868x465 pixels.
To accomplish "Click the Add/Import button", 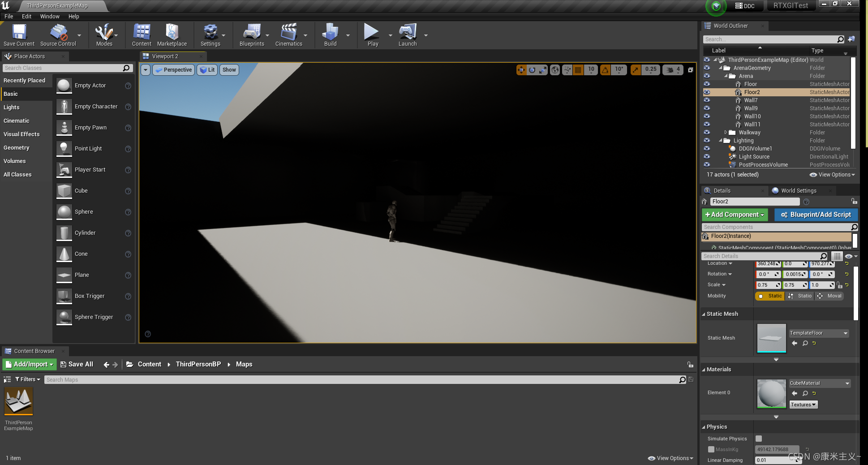I will [30, 365].
